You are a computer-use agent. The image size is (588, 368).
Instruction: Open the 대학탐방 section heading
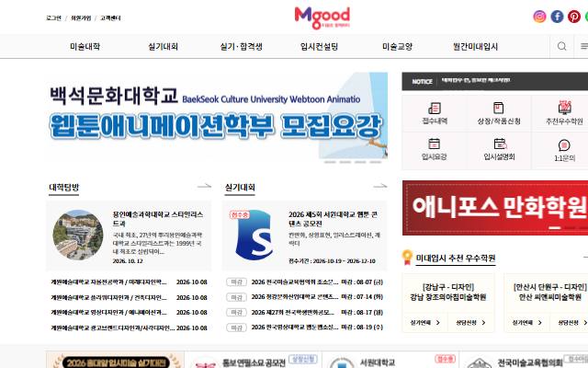64,187
